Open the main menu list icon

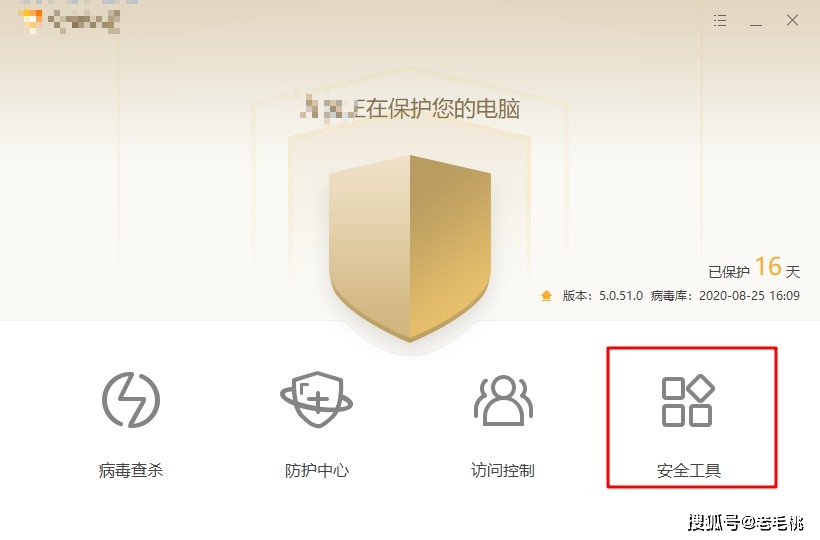tap(720, 20)
